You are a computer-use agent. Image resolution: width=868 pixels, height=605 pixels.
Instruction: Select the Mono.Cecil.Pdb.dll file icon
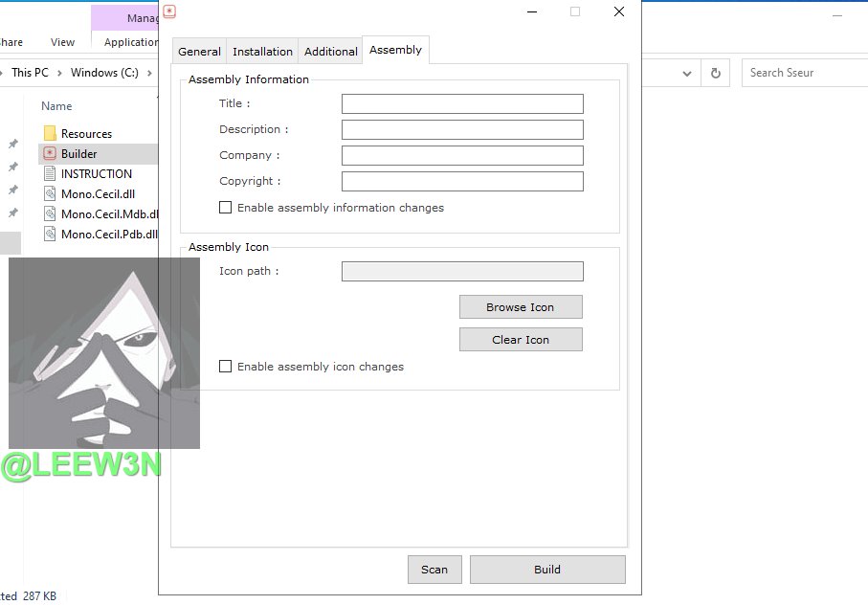coord(50,235)
